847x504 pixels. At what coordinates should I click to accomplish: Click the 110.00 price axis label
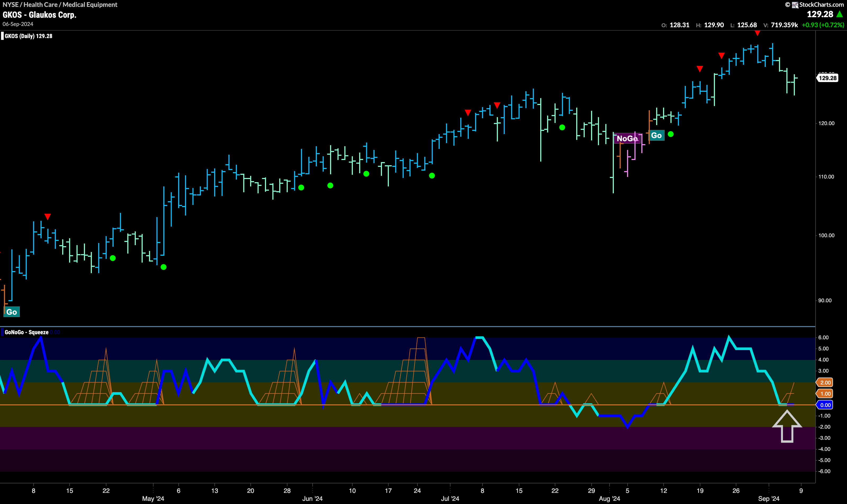pos(826,177)
